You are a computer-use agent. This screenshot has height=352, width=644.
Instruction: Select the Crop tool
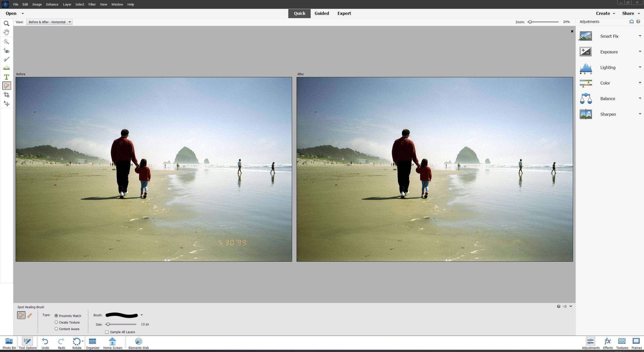7,95
